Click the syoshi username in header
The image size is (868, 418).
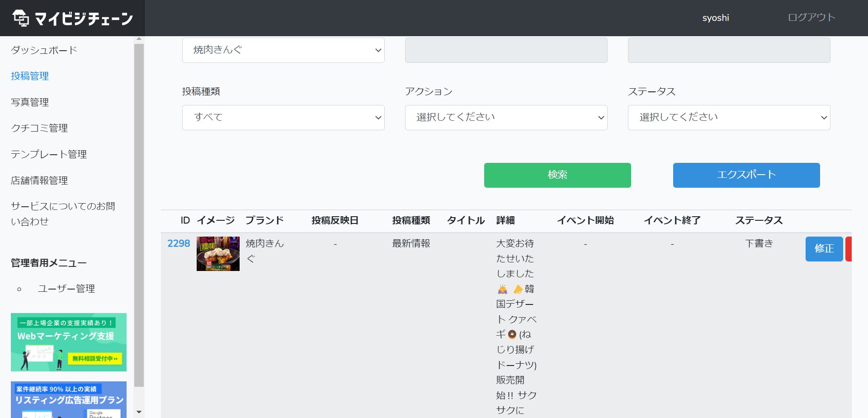716,18
